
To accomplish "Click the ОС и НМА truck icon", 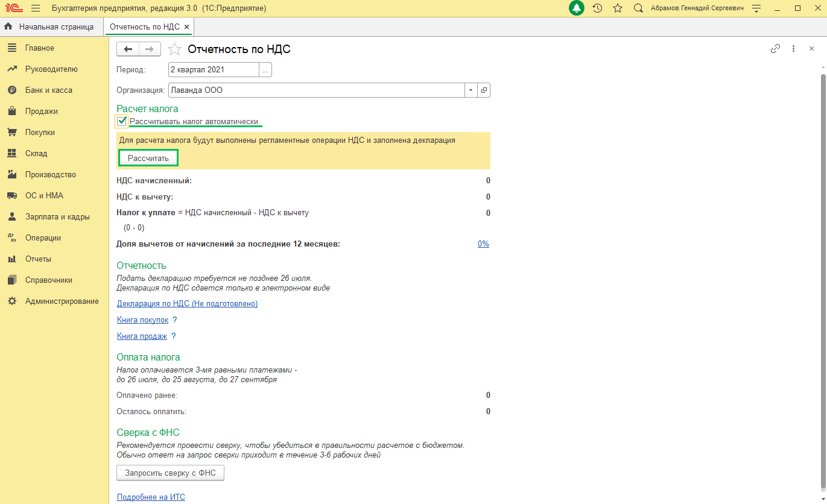I will tap(11, 195).
